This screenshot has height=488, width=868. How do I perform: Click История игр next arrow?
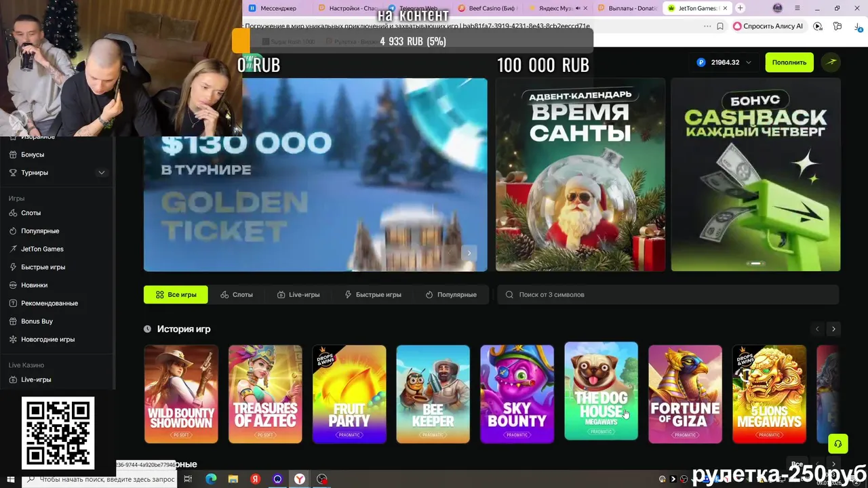coord(833,329)
